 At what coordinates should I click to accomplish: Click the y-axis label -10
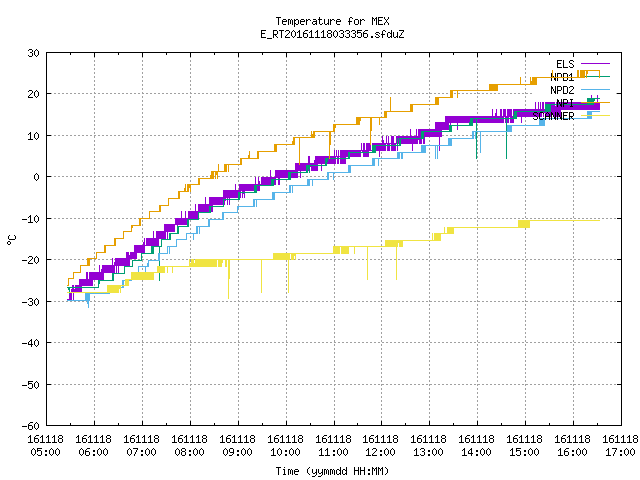tap(31, 219)
